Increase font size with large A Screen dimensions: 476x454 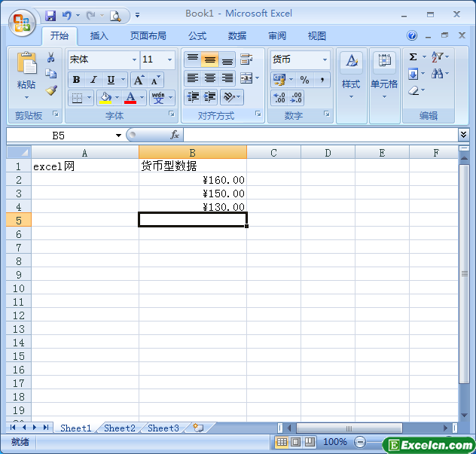pos(139,80)
